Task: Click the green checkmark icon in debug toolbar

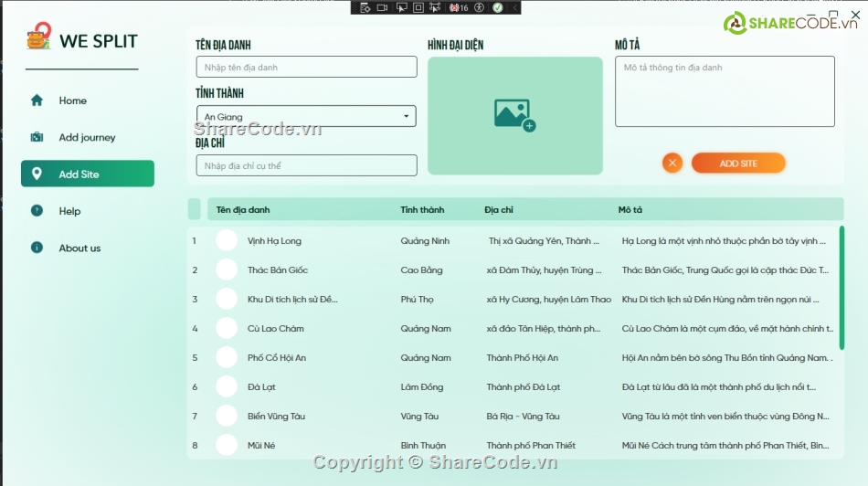Action: pyautogui.click(x=497, y=7)
